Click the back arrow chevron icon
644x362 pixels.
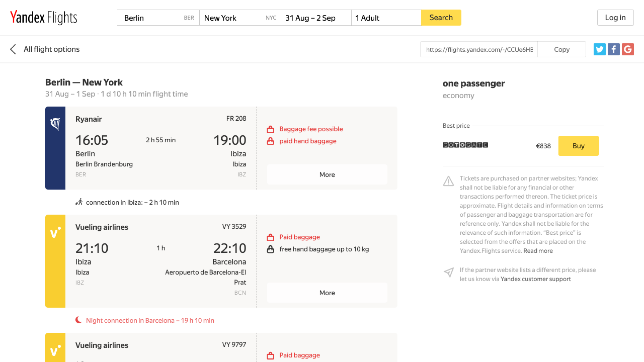13,49
